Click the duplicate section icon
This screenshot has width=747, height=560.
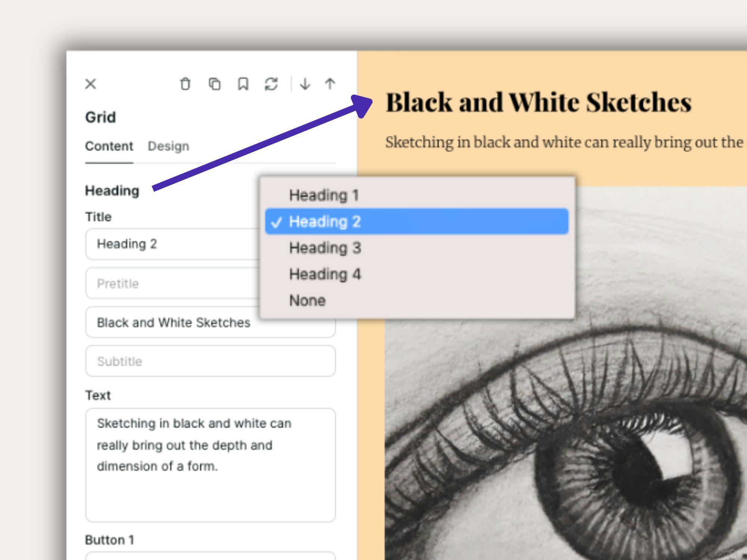[x=214, y=84]
